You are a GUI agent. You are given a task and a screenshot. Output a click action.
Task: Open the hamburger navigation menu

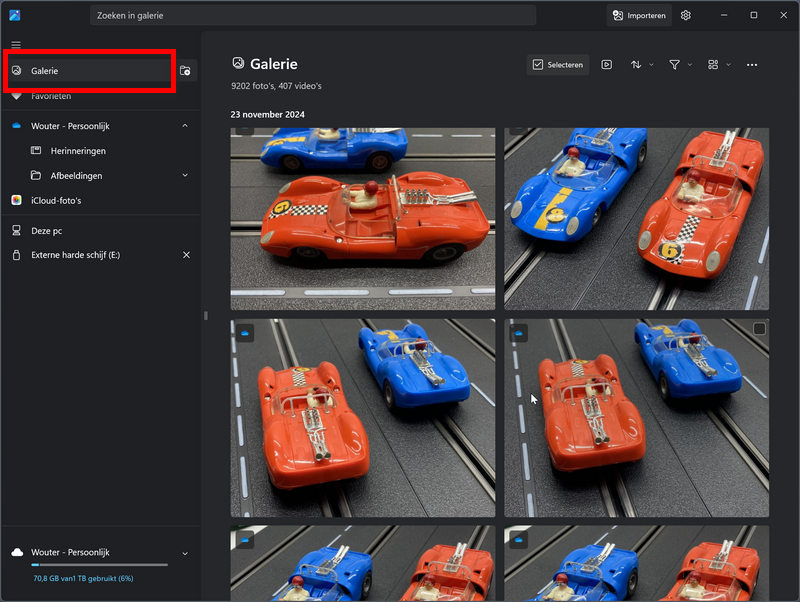click(x=16, y=45)
